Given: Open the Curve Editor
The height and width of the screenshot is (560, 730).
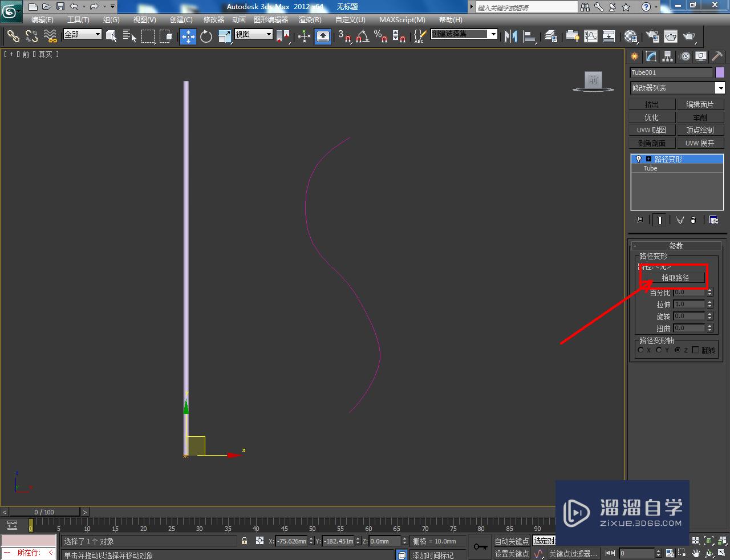Looking at the screenshot, I should [x=591, y=36].
